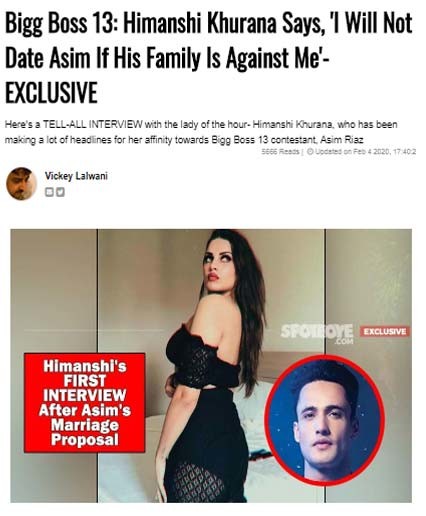Click Vickey Lalwani's round avatar photo
Image resolution: width=426 pixels, height=516 pixels.
21,184
